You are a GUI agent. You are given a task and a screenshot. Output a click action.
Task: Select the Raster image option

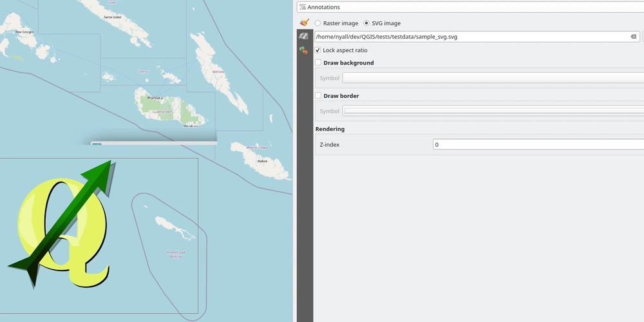click(x=318, y=23)
